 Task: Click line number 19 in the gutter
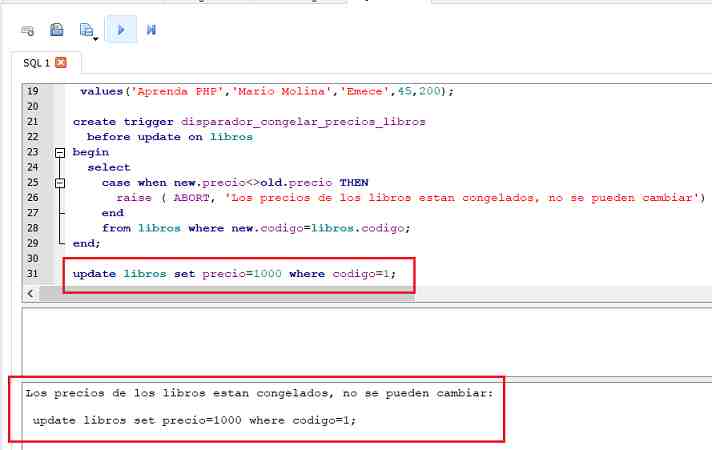33,91
